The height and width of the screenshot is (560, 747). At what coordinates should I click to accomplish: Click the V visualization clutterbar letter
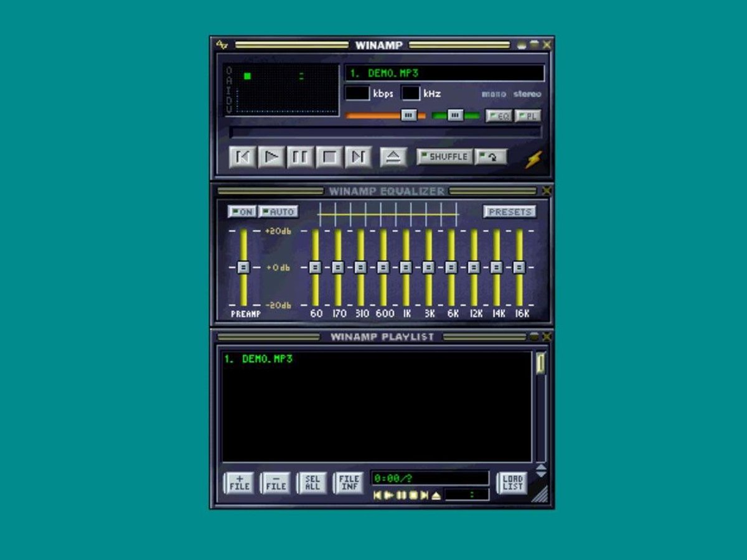point(229,109)
